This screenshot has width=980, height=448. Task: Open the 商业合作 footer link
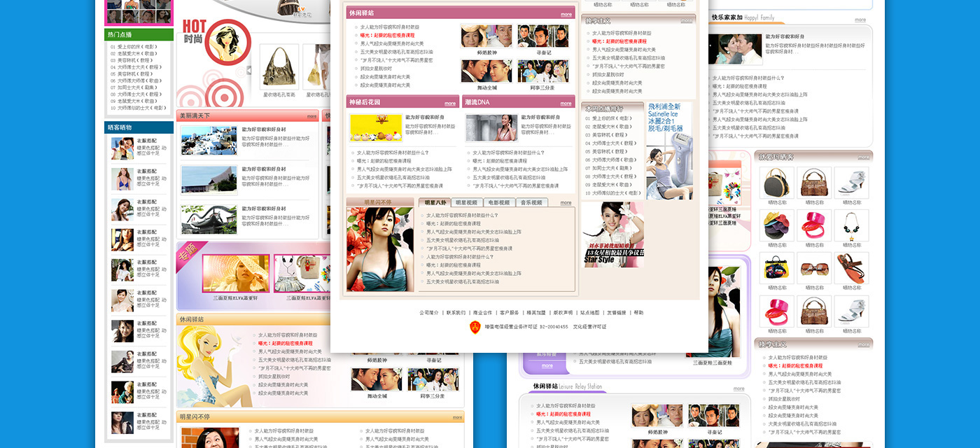coord(482,313)
